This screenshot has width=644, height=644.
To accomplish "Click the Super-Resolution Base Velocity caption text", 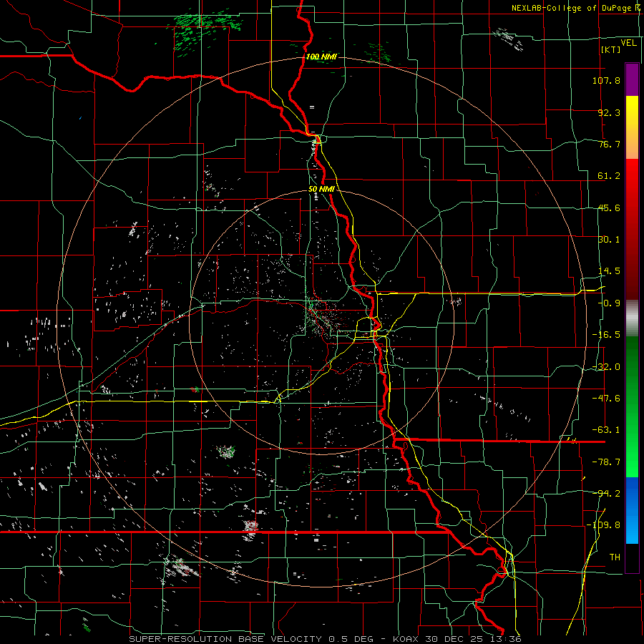I will pyautogui.click(x=325, y=639).
